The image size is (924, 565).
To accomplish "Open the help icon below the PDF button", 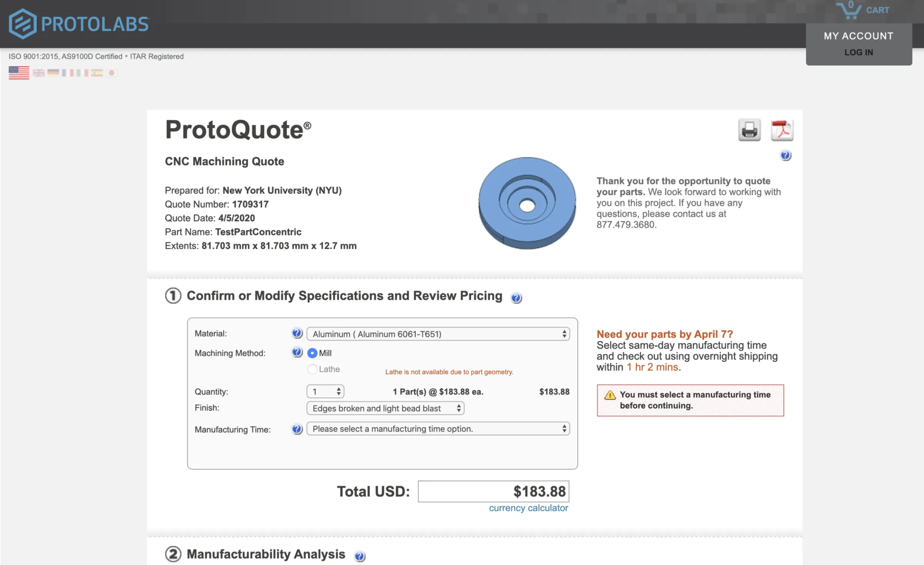I will click(785, 155).
